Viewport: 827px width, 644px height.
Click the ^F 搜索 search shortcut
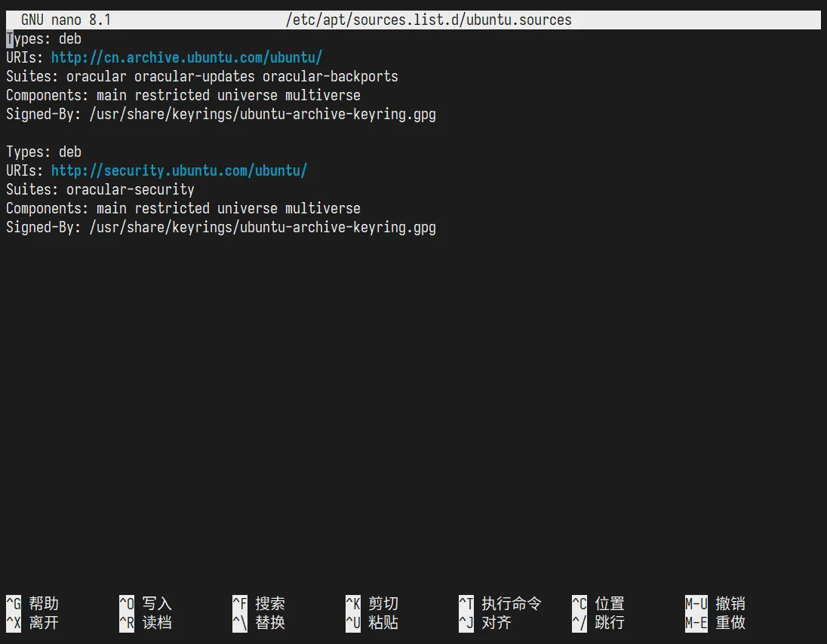259,603
